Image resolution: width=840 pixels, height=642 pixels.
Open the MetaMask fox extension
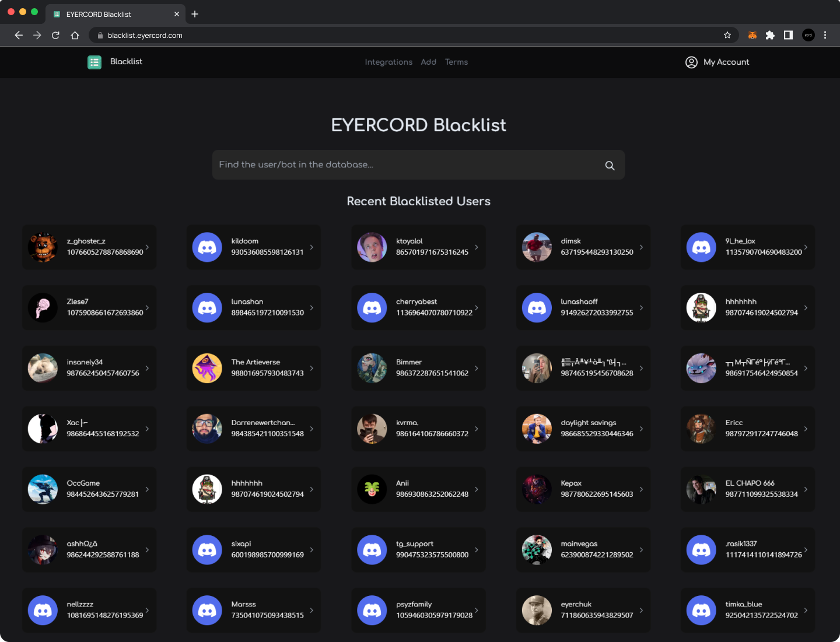pyautogui.click(x=752, y=36)
